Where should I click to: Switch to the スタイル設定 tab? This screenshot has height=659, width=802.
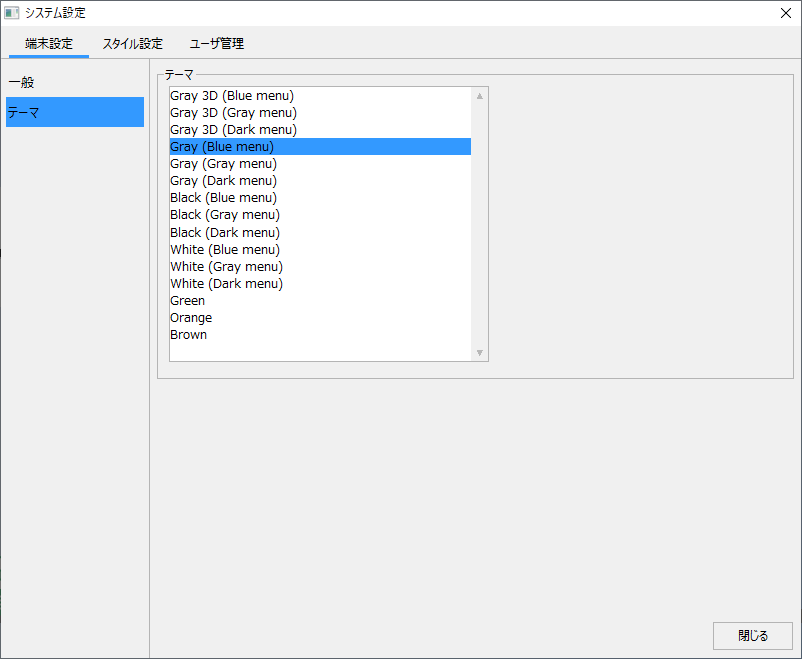[132, 44]
